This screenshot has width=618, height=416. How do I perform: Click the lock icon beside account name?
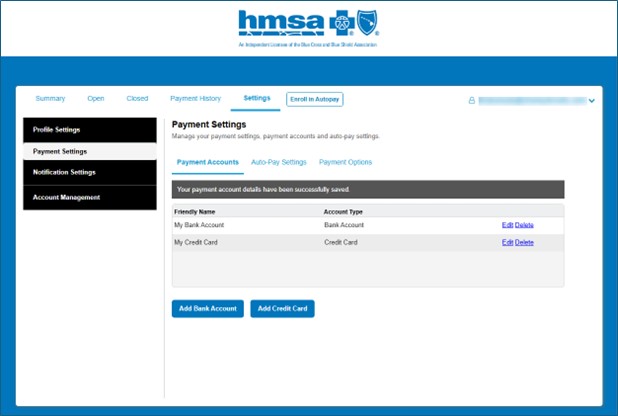[471, 101]
